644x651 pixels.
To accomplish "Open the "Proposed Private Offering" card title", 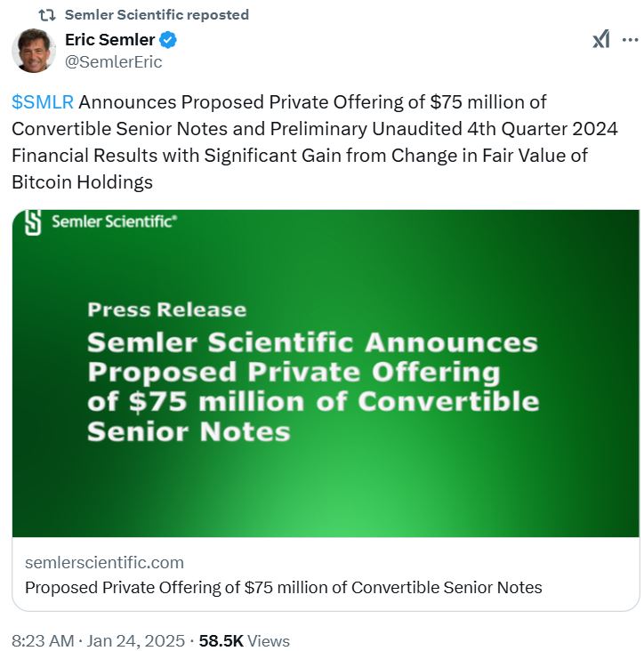I will [x=283, y=587].
